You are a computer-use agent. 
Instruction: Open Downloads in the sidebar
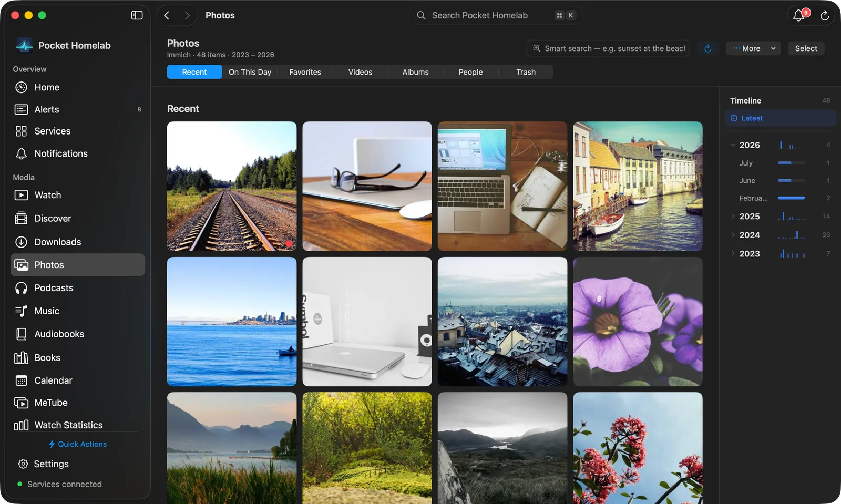(x=77, y=242)
